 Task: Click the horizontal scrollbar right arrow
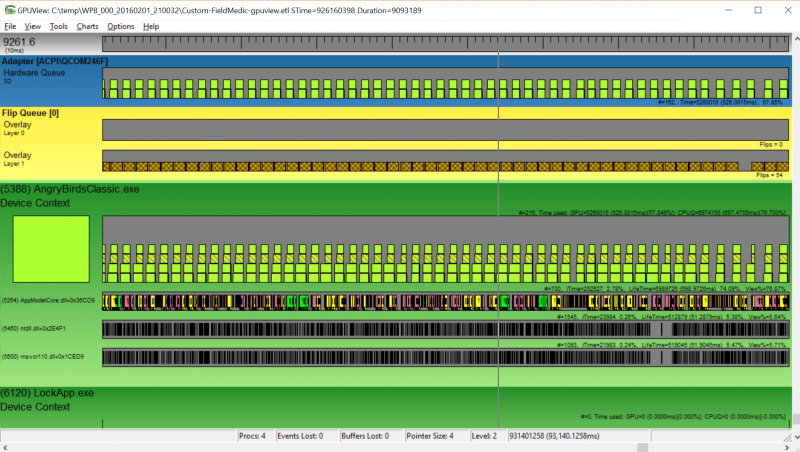(x=786, y=447)
